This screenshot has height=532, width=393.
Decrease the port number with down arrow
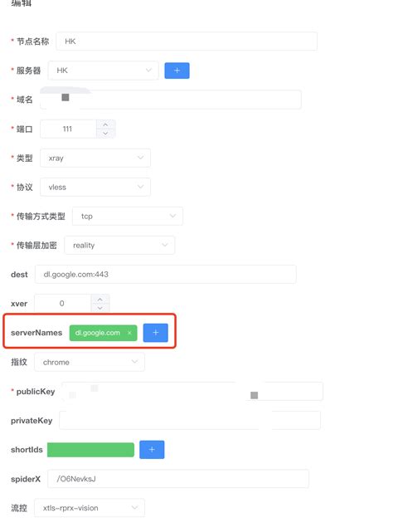(x=105, y=134)
